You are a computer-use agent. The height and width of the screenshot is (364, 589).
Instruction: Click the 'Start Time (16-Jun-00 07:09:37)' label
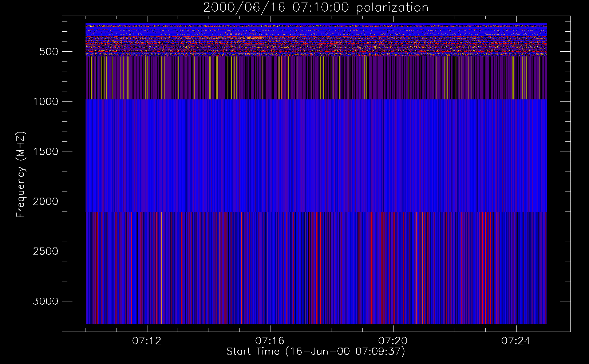(316, 352)
